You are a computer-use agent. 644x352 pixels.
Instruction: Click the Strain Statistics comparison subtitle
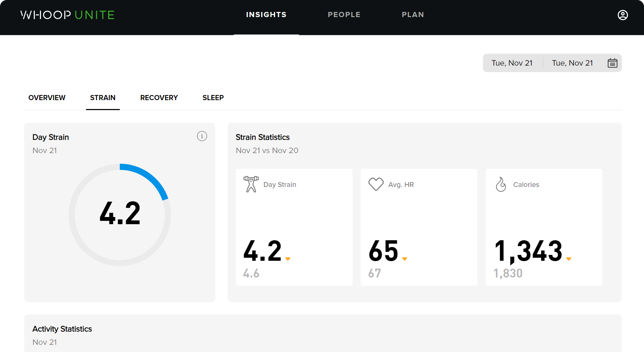click(267, 150)
